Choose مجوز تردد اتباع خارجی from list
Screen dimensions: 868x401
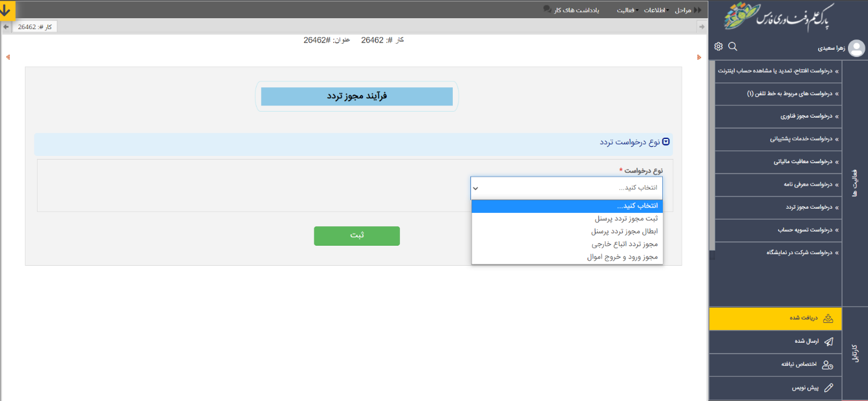coord(625,244)
